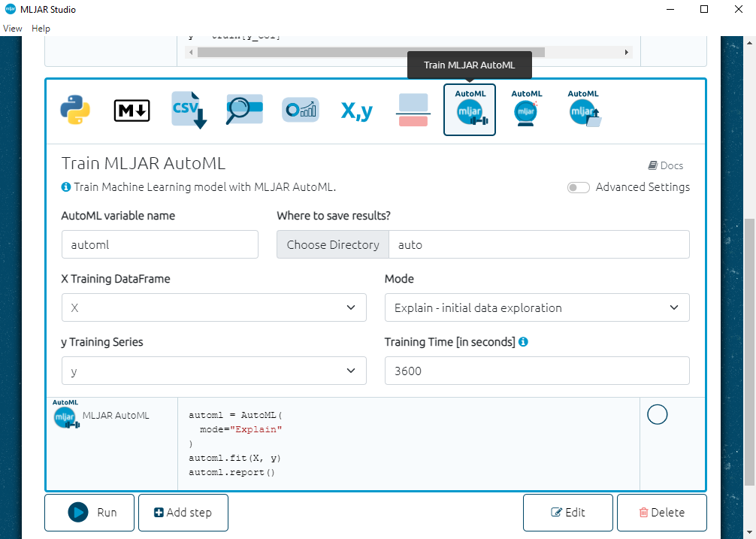The image size is (756, 539).
Task: Select the AutoML predict crystal ball icon
Action: point(526,109)
